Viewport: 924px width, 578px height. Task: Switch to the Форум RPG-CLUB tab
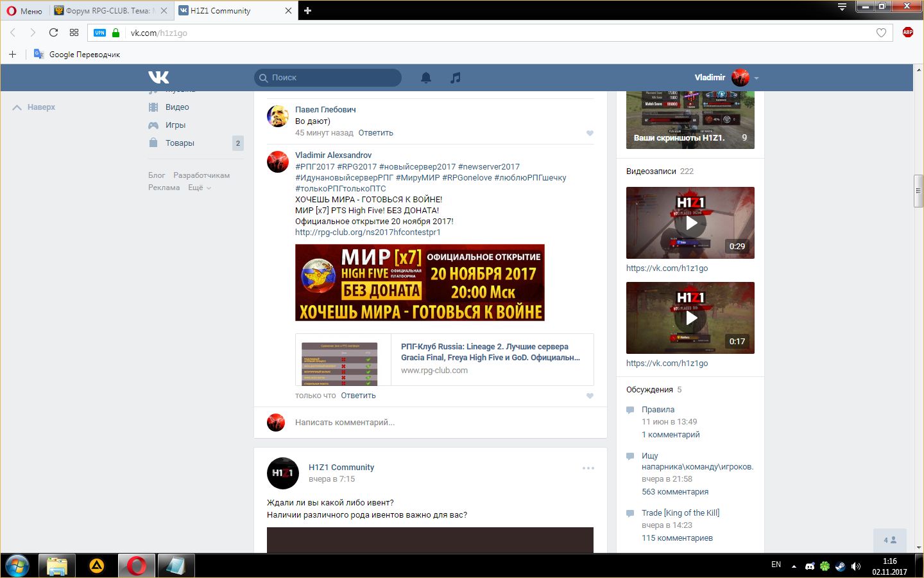pos(108,11)
